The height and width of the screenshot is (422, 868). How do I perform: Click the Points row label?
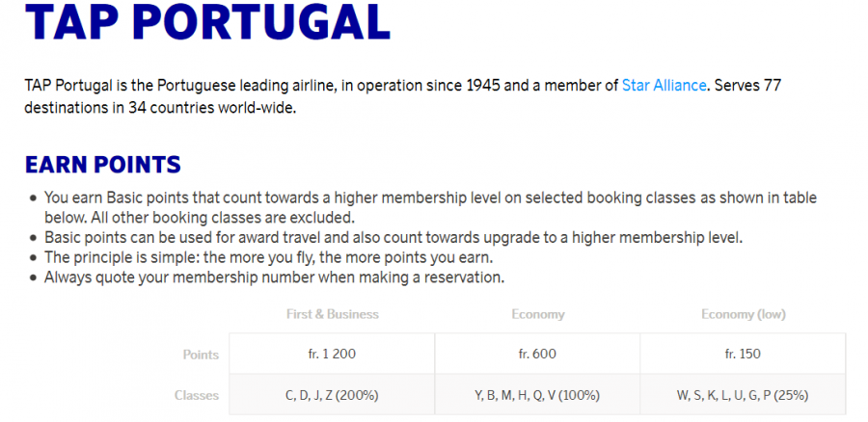(201, 355)
